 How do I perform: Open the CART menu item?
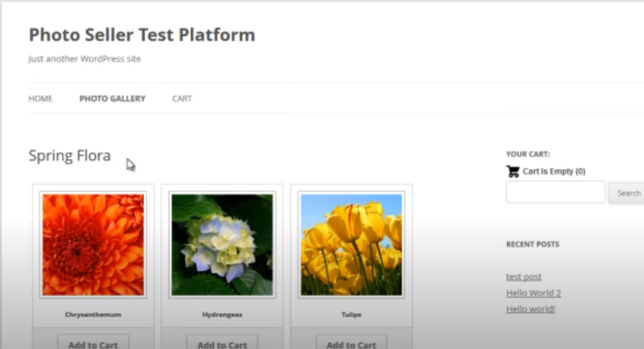[x=182, y=99]
